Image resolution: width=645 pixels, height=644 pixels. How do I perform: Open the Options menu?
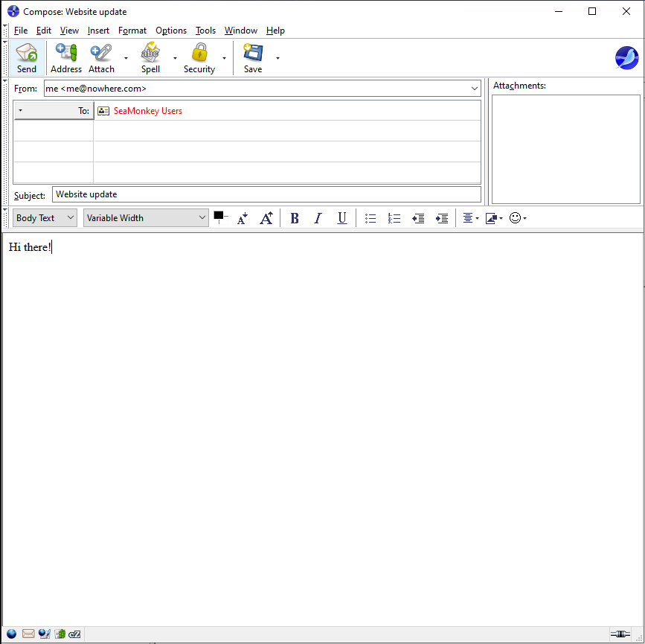171,31
